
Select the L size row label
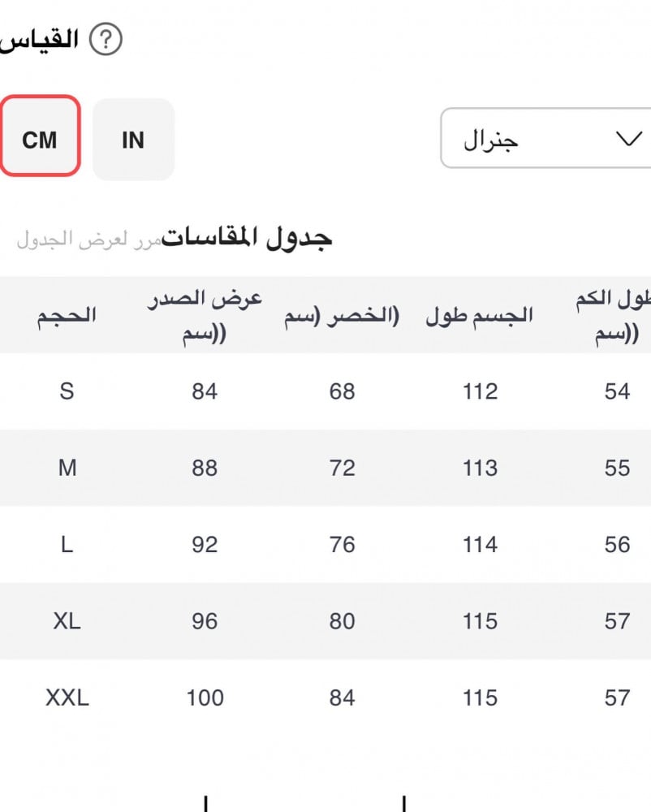[67, 545]
